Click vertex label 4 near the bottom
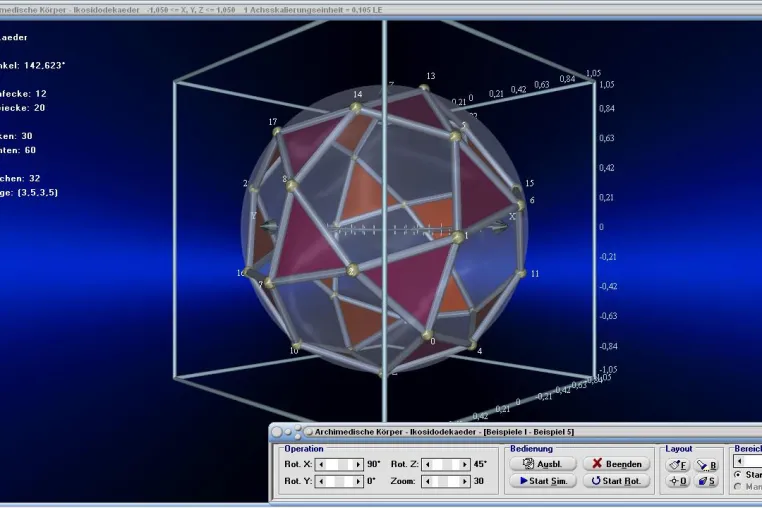The height and width of the screenshot is (508, 762). point(480,351)
